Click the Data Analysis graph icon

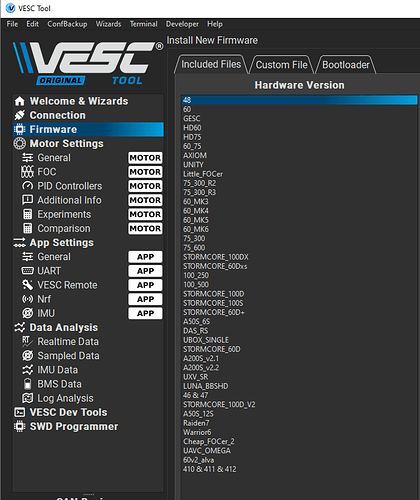coord(20,327)
